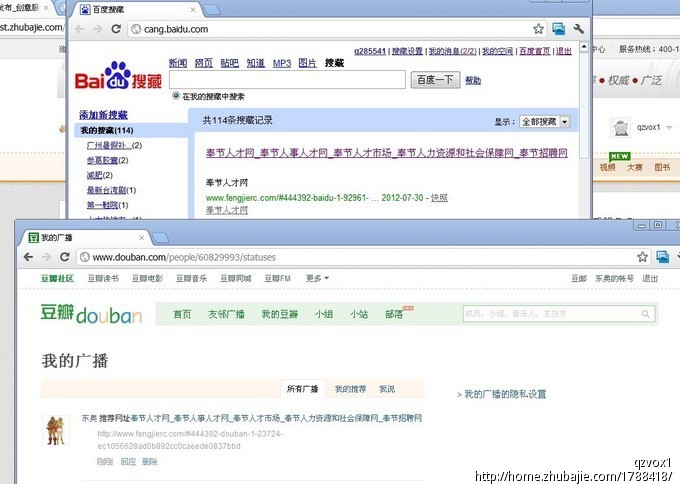Viewport: 680px width, 484px height.
Task: Select the 我的推荐 tab
Action: coord(350,389)
